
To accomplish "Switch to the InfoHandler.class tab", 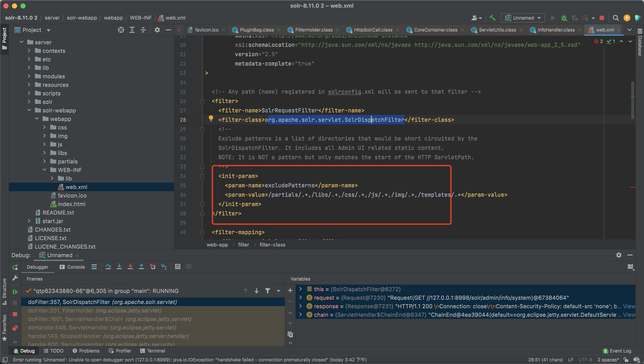I will tap(556, 30).
